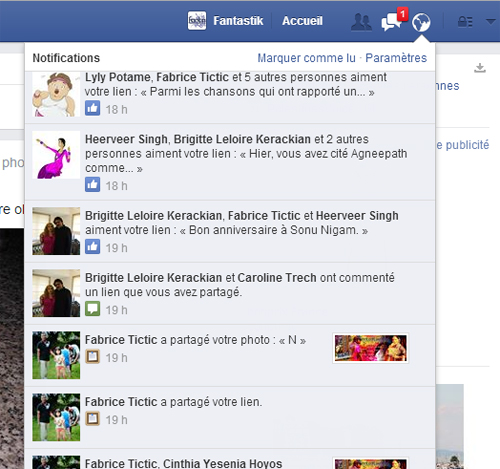
Task: Open Caroline Trech comment notification
Action: click(230, 293)
